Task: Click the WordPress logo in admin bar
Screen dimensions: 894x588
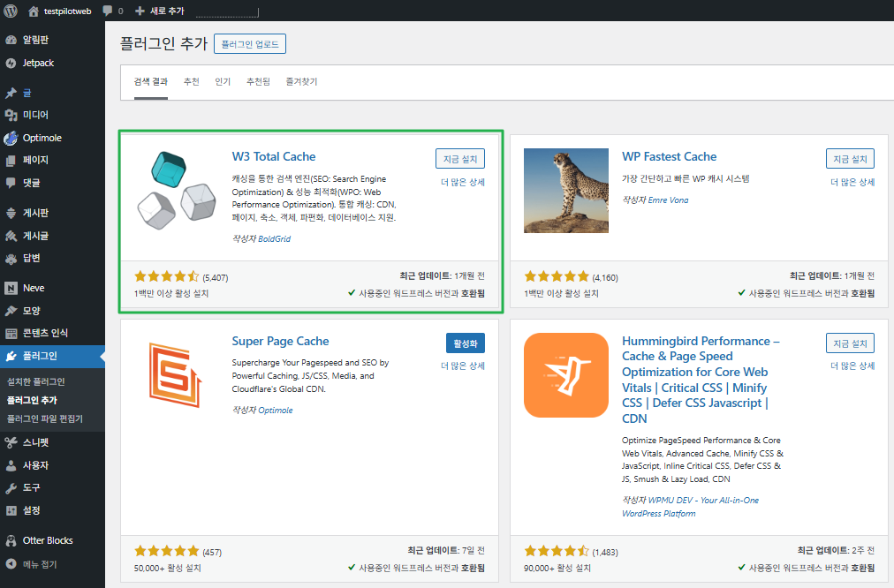Action: click(11, 11)
